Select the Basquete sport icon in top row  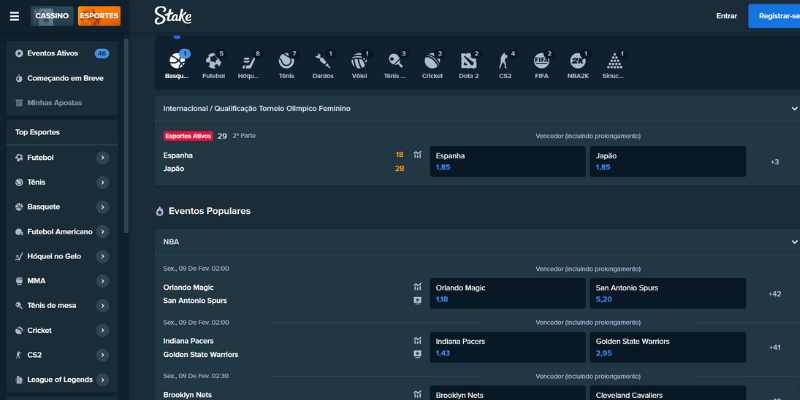pos(177,65)
